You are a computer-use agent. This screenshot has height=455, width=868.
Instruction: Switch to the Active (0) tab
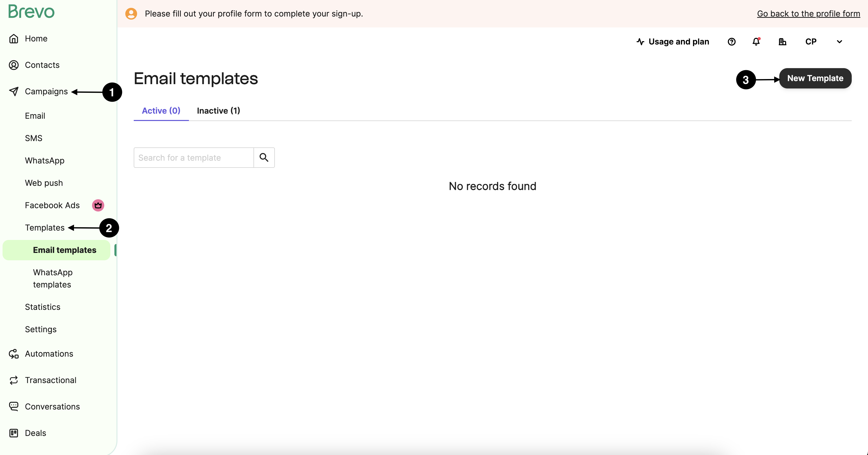pos(161,111)
